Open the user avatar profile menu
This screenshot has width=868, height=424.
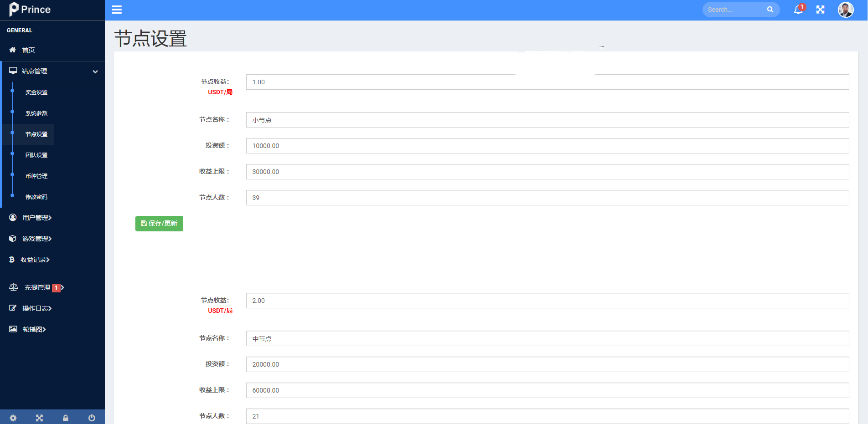pyautogui.click(x=846, y=10)
